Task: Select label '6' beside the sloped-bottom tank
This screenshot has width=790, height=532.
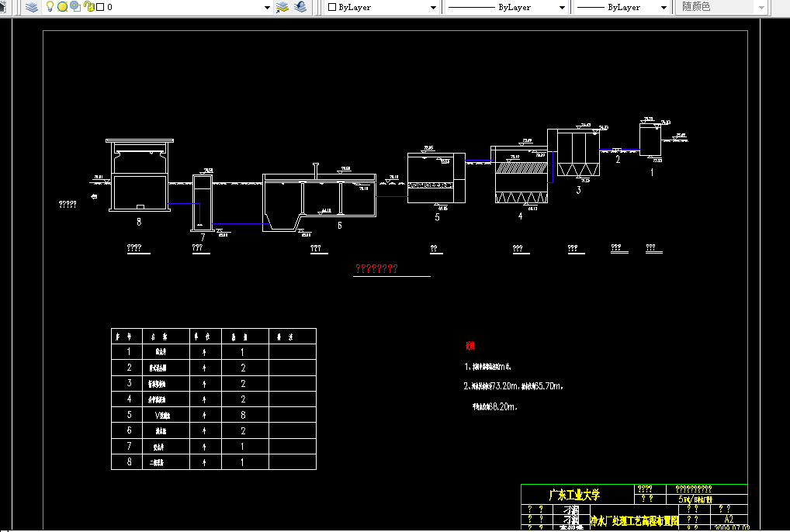Action: (x=340, y=226)
